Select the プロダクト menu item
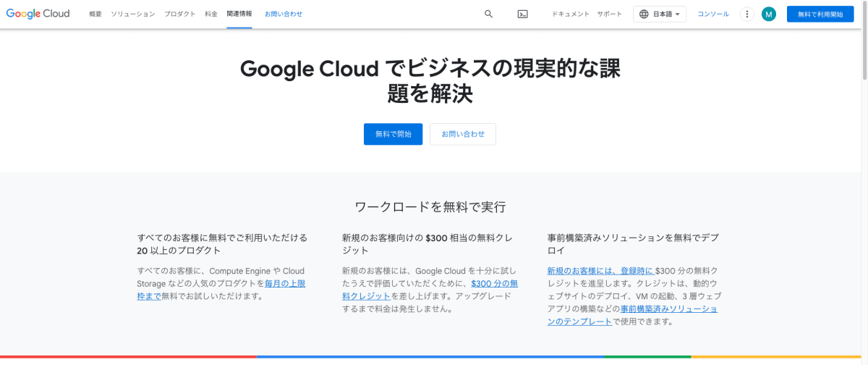Viewport: 868px width, 365px height. point(179,14)
